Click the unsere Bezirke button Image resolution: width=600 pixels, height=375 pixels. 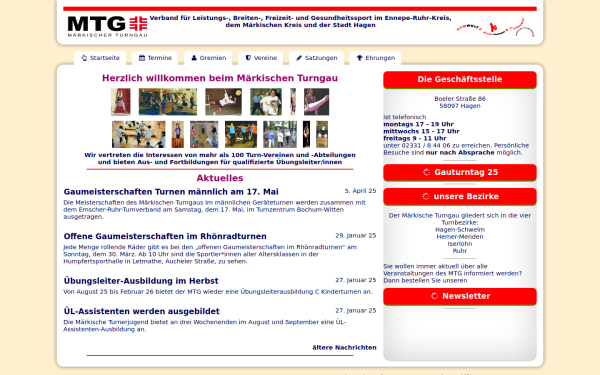click(460, 196)
